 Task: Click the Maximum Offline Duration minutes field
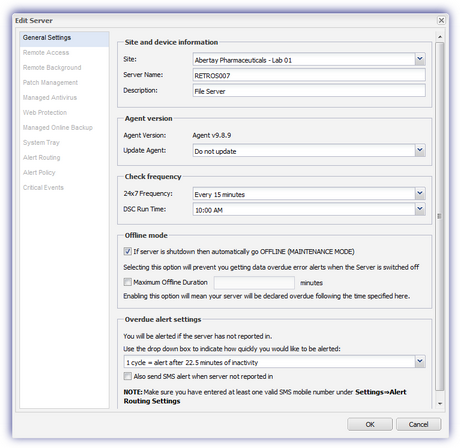coord(254,283)
